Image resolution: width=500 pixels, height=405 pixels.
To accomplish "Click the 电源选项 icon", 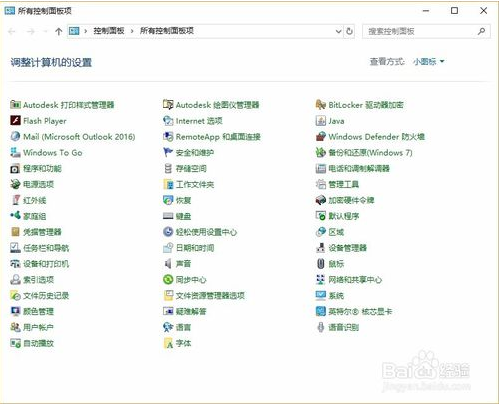I will click(15, 184).
